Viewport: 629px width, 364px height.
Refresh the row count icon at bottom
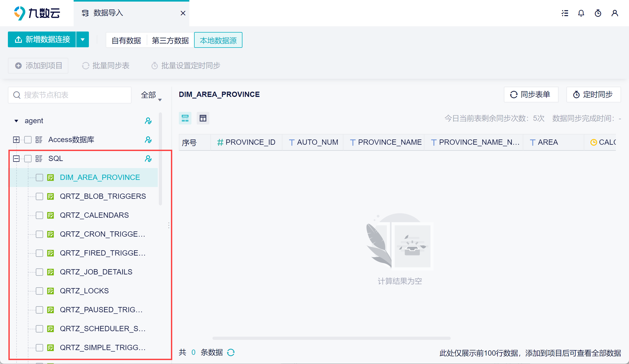231,352
